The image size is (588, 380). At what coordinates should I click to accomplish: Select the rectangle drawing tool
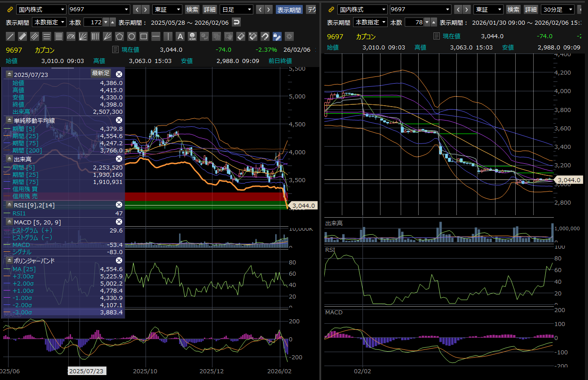pyautogui.click(x=144, y=36)
